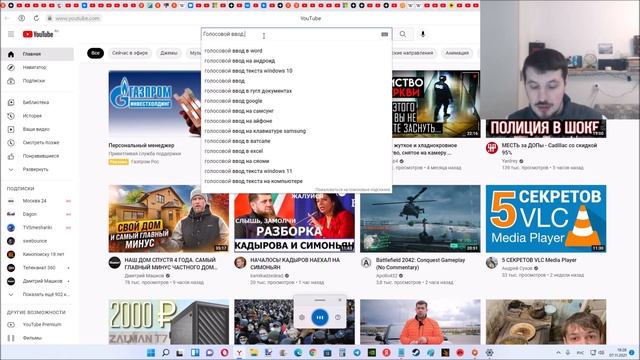Choose suggestion голосовой ввод в word
Image resolution: width=640 pixels, height=360 pixels.
pos(296,51)
